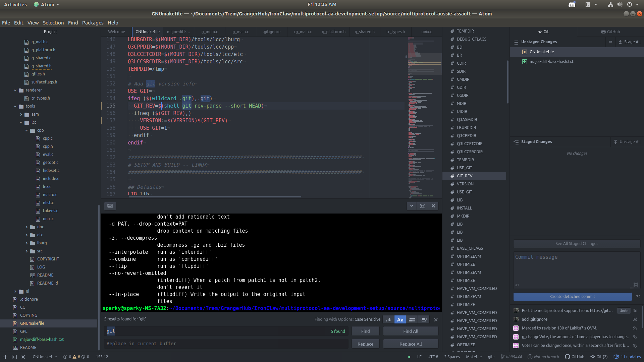Open the .gitignore editor tab
The height and width of the screenshot is (362, 644).
pos(272,32)
